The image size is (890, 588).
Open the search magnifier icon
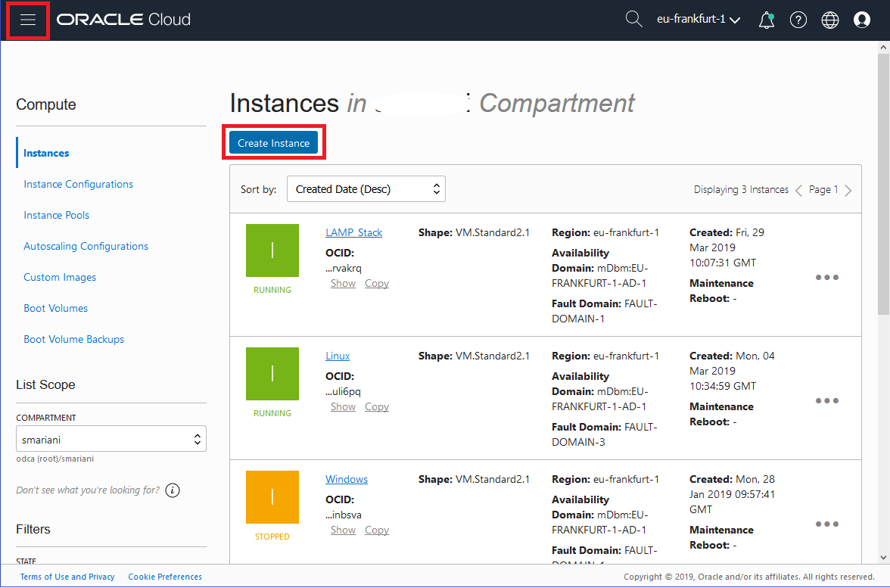point(633,20)
